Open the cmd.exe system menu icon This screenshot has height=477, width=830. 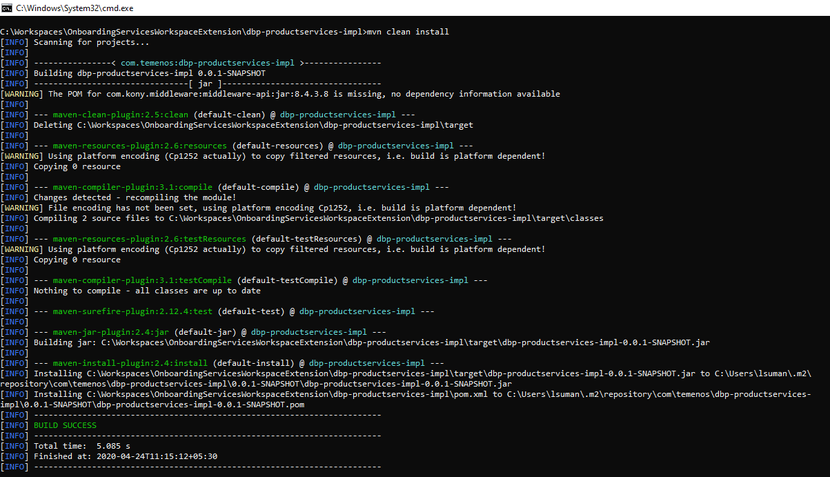point(8,8)
